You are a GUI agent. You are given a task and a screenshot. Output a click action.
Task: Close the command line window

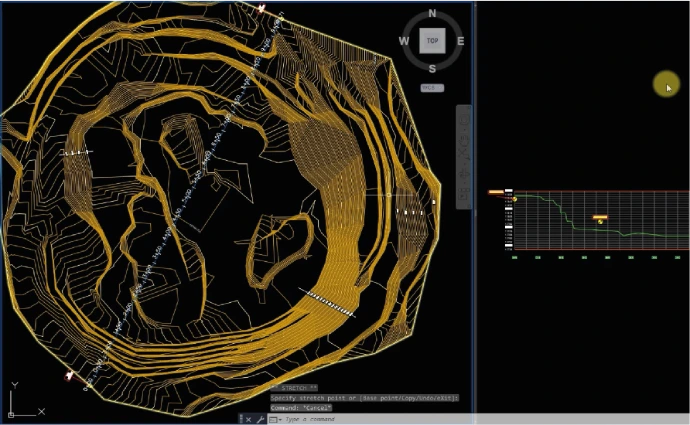click(x=248, y=419)
